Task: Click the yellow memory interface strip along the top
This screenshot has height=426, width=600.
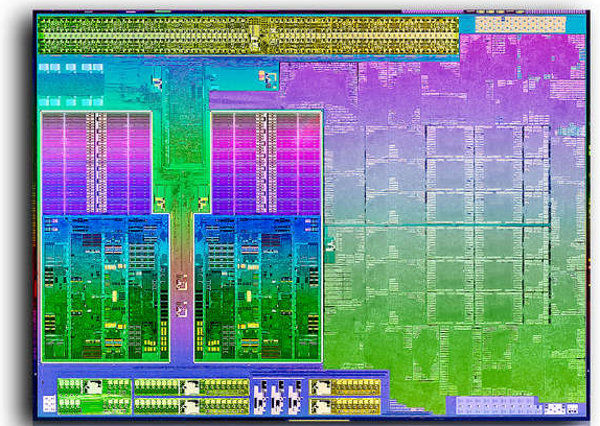Action: (x=248, y=35)
